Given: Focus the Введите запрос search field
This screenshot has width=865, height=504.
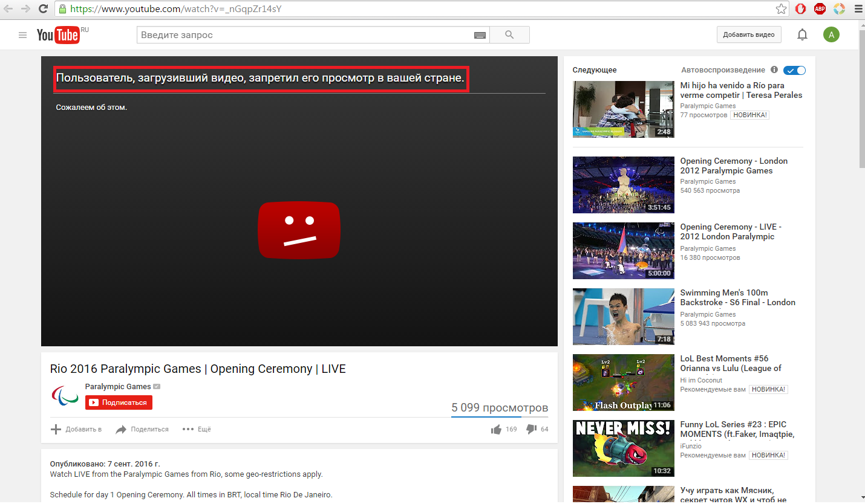Looking at the screenshot, I should (x=305, y=35).
